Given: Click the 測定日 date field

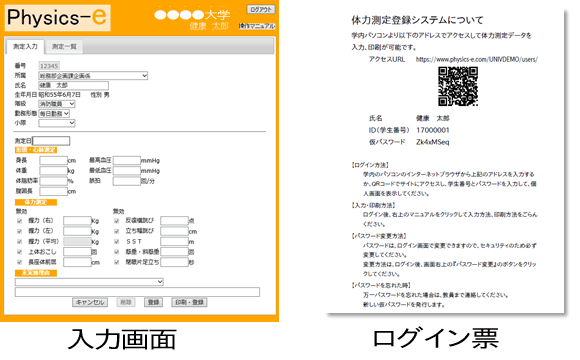Looking at the screenshot, I should click(x=51, y=141).
